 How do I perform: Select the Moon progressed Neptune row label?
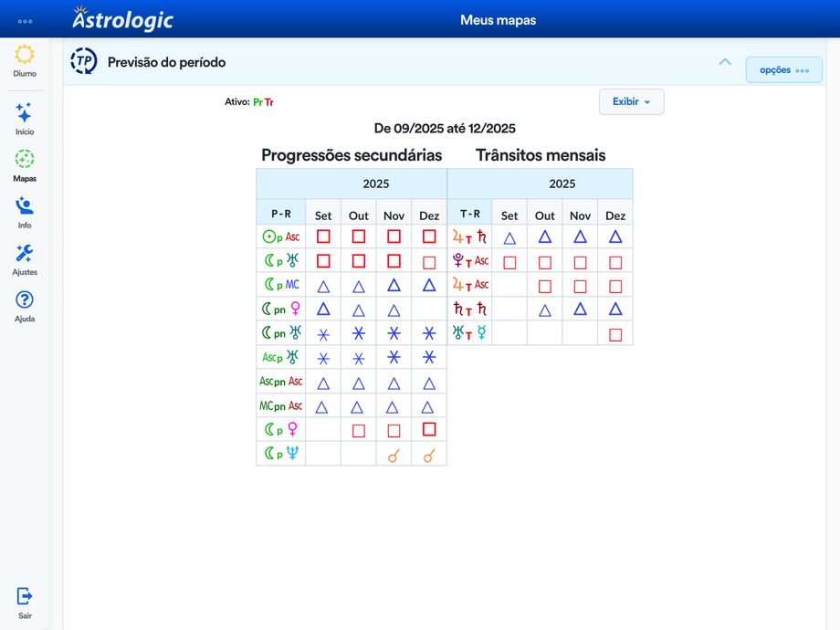click(x=281, y=453)
